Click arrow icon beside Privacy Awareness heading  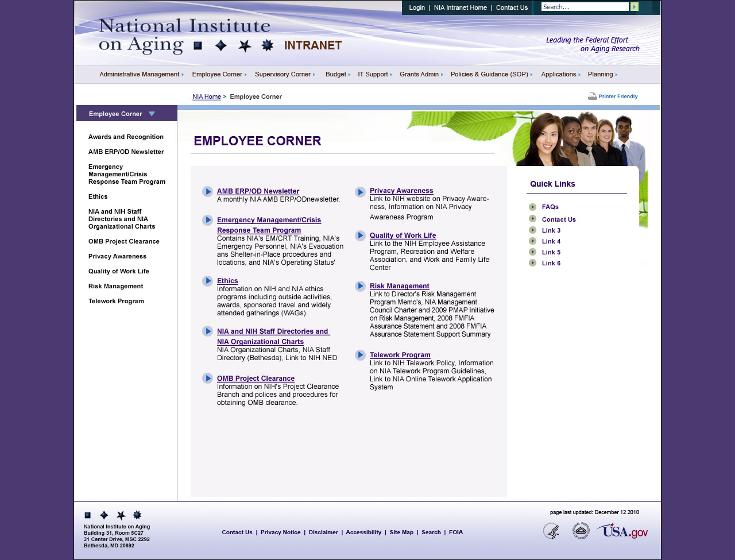tap(360, 191)
